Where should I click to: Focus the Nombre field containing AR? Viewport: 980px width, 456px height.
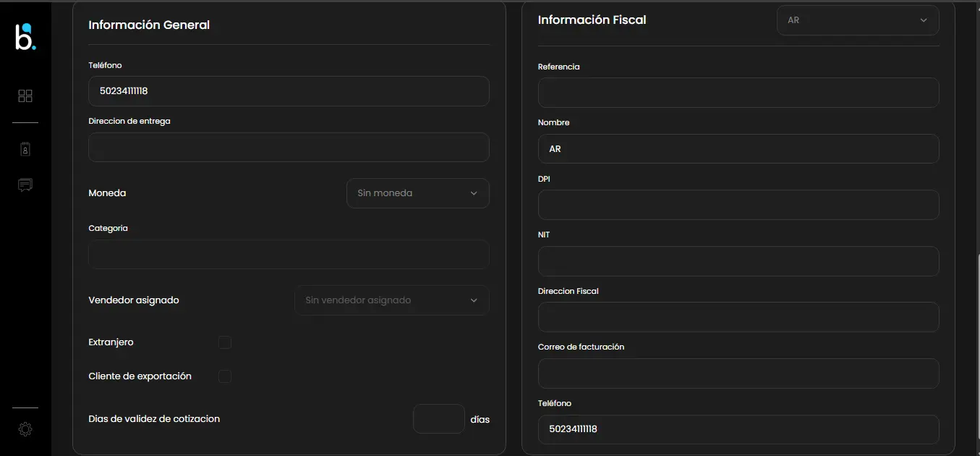(738, 148)
